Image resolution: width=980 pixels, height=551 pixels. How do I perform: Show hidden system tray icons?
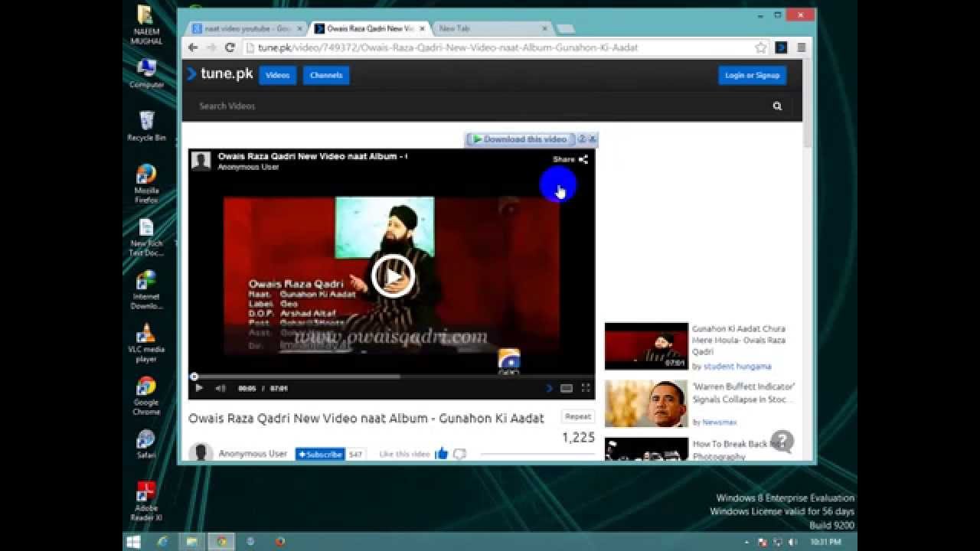747,542
